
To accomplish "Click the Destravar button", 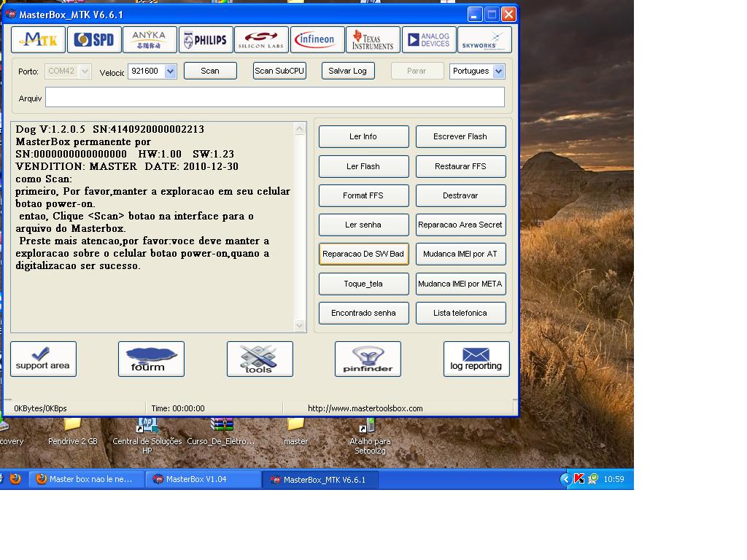I will [x=460, y=195].
